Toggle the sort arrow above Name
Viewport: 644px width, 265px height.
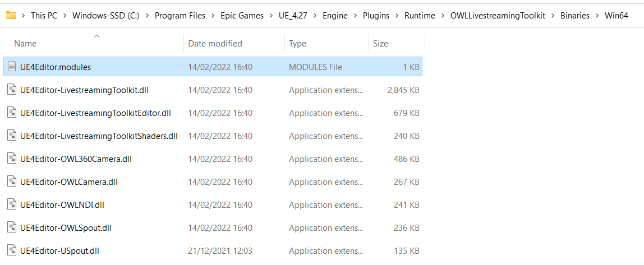tap(96, 36)
